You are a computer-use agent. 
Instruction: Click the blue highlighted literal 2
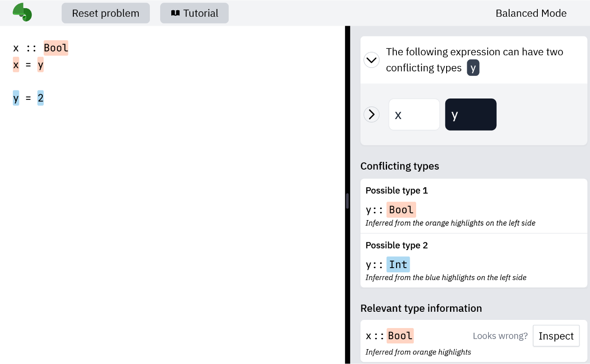40,98
